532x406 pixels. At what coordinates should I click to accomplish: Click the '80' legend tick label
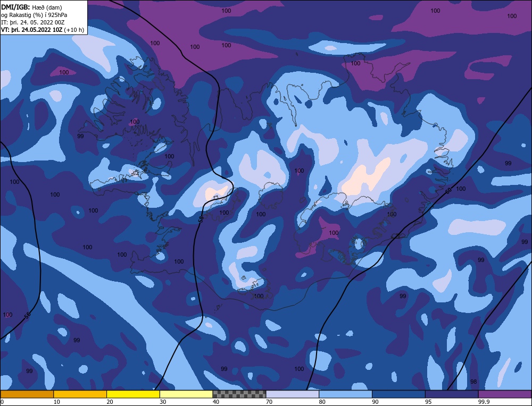[322, 402]
